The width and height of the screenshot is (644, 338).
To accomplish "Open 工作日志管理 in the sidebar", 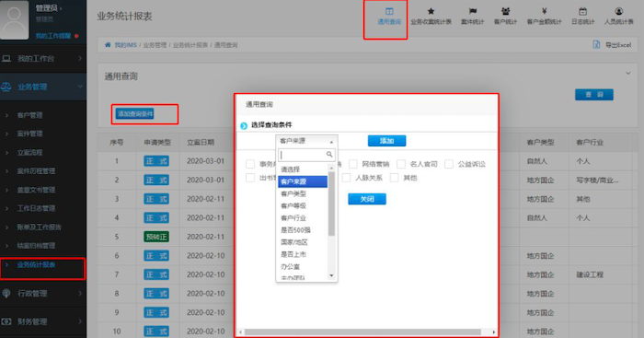I will pyautogui.click(x=36, y=208).
